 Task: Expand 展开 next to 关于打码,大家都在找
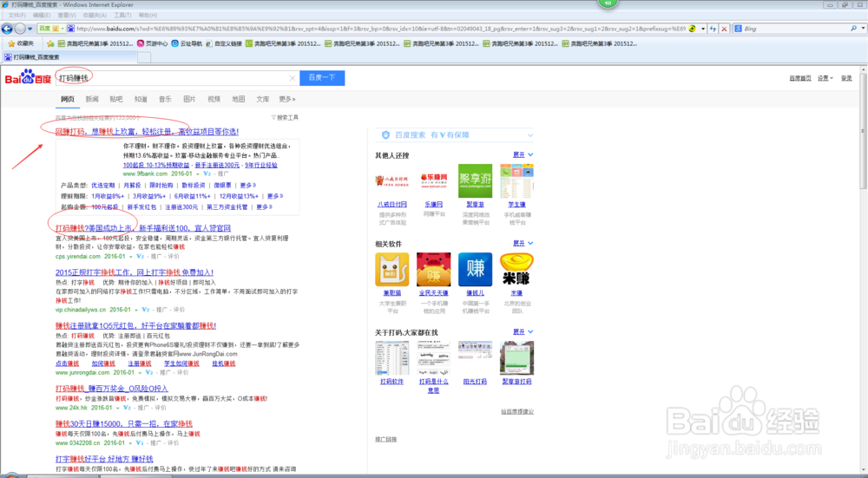pyautogui.click(x=523, y=332)
